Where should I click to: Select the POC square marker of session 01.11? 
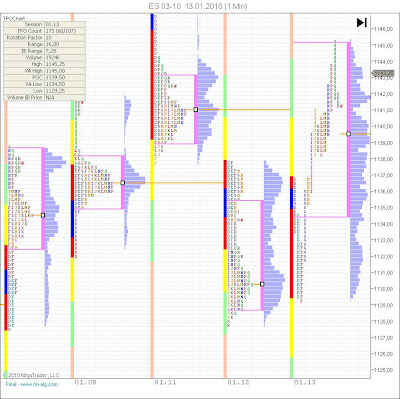(196, 109)
